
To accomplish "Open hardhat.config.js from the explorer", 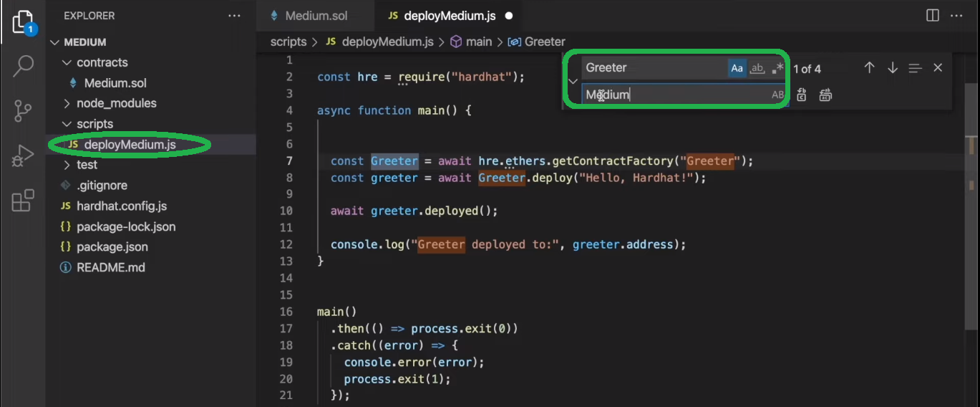I will point(122,206).
